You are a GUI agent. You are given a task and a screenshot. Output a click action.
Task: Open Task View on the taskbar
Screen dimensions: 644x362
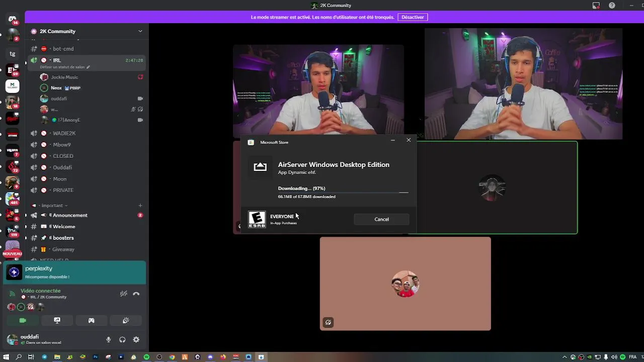click(31, 357)
